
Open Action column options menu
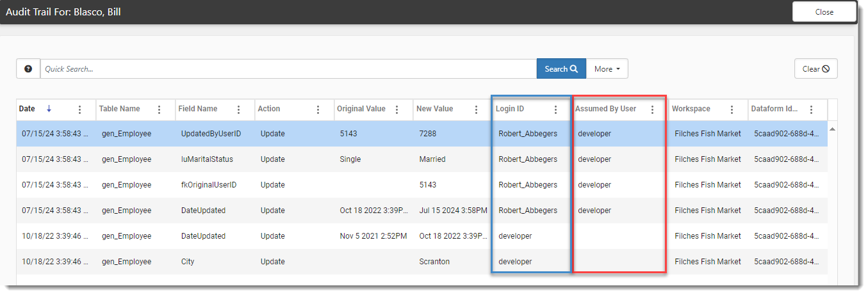click(318, 109)
